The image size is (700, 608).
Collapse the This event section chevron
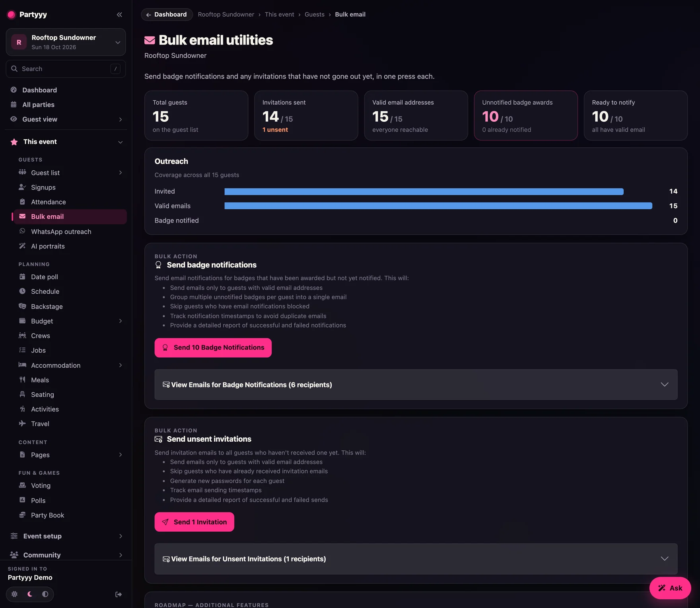[x=120, y=142]
